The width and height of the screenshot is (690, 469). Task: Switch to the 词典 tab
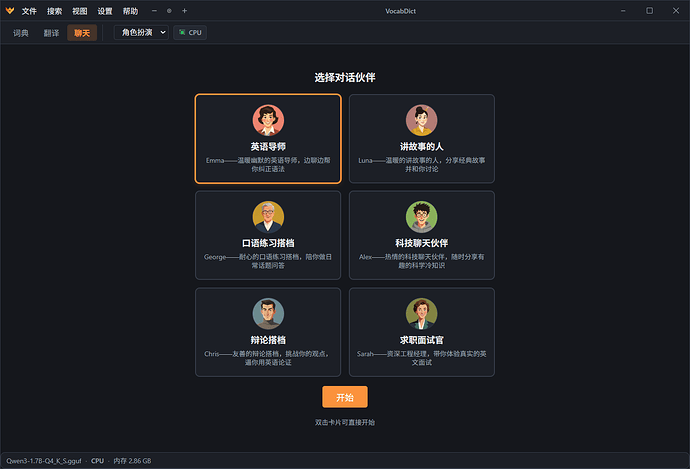point(21,33)
